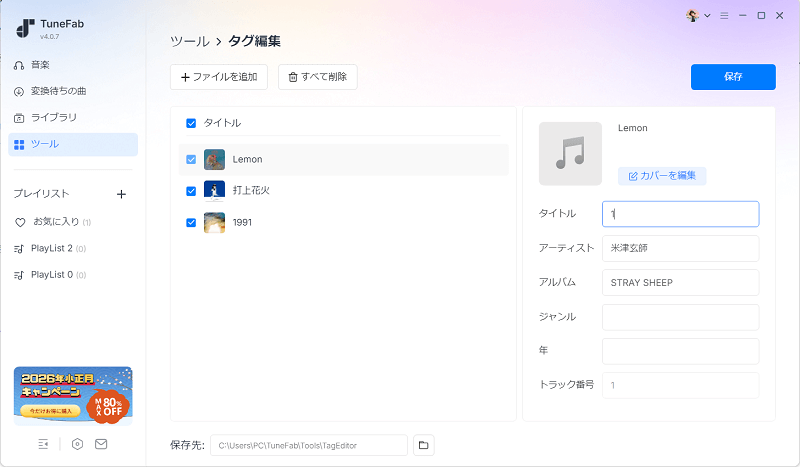Expand the account dropdown arrow
Screen dimensions: 800x467
coord(707,16)
